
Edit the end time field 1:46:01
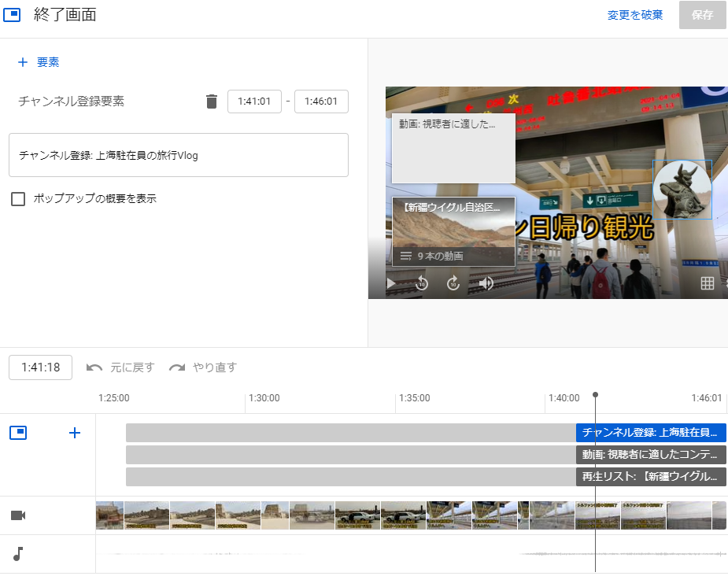tap(321, 102)
